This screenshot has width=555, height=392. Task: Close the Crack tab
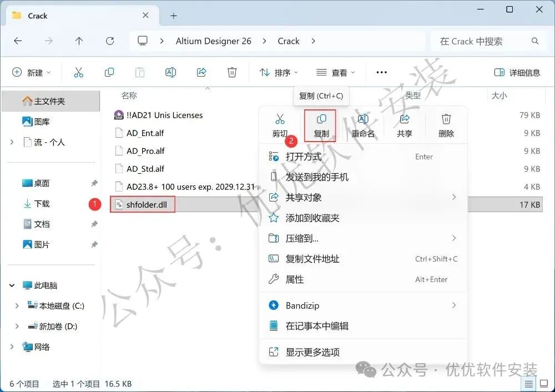point(145,15)
